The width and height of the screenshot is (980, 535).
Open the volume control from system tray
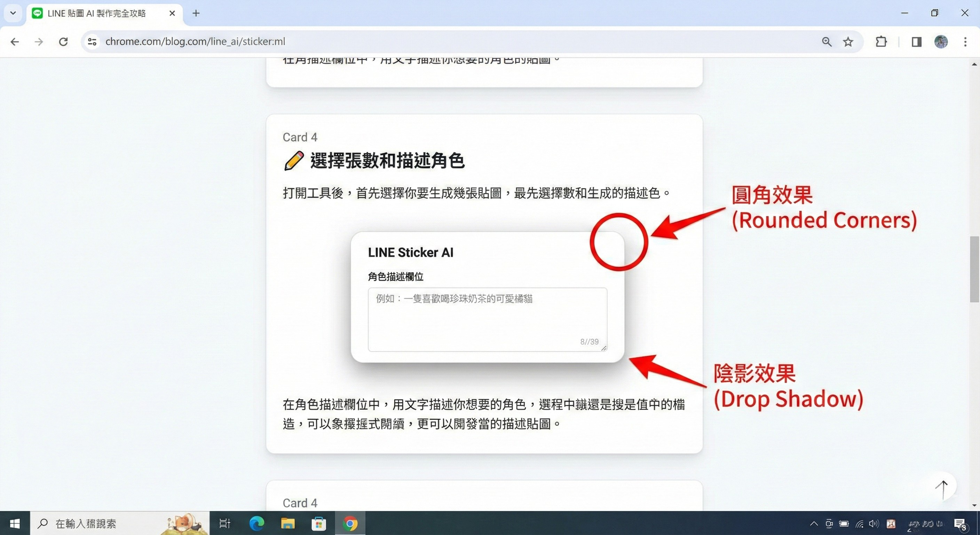tap(873, 524)
